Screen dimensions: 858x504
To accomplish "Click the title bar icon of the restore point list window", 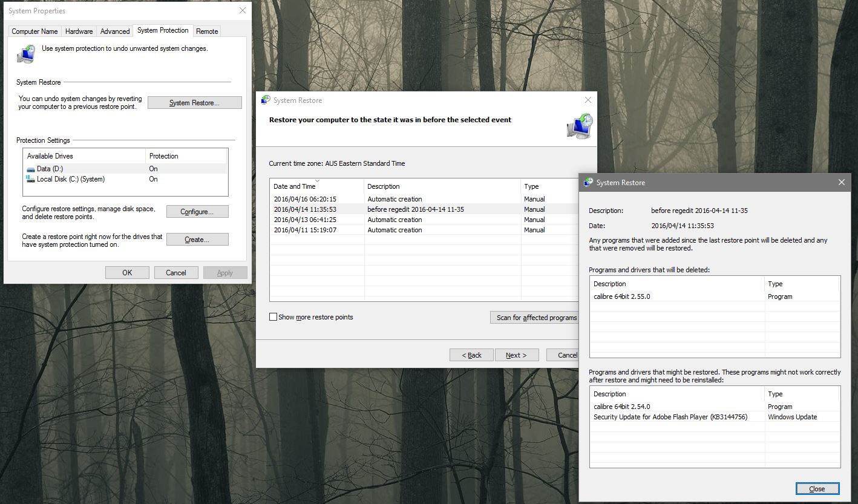I will [265, 100].
